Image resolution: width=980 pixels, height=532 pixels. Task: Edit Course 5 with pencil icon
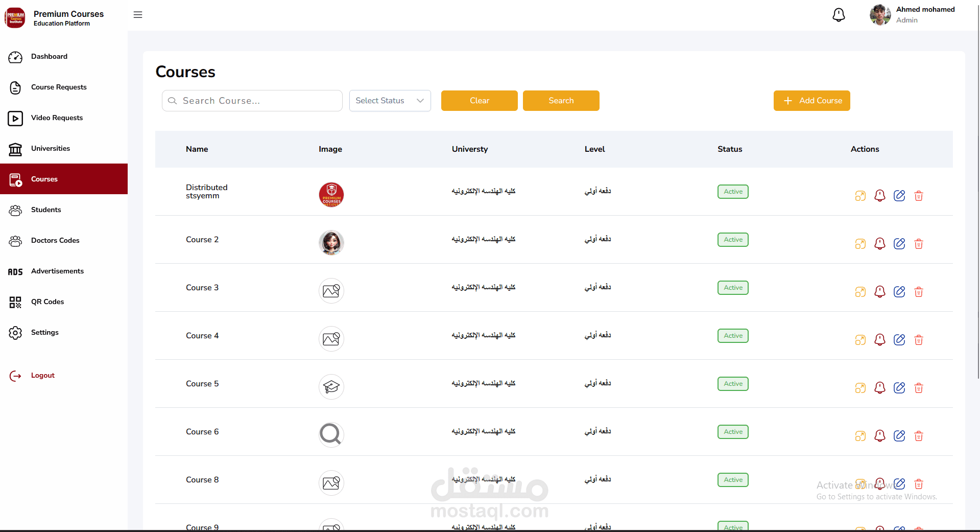pyautogui.click(x=899, y=388)
